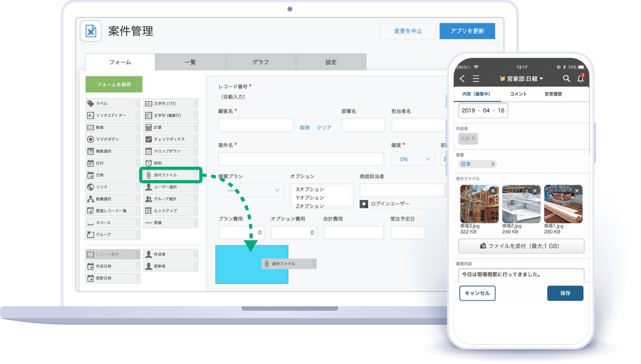Image resolution: width=641 pixels, height=364 pixels.
Task: Pick the ラジオボタン field from the palette
Action: pyautogui.click(x=113, y=140)
